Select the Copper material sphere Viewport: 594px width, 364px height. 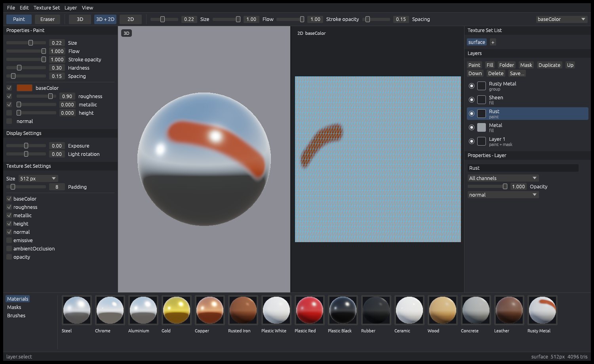(210, 310)
